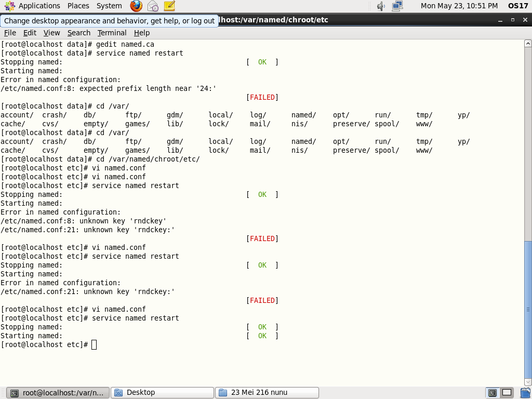This screenshot has width=532, height=399.
Task: Launch Firefox from the top panel
Action: 136,6
